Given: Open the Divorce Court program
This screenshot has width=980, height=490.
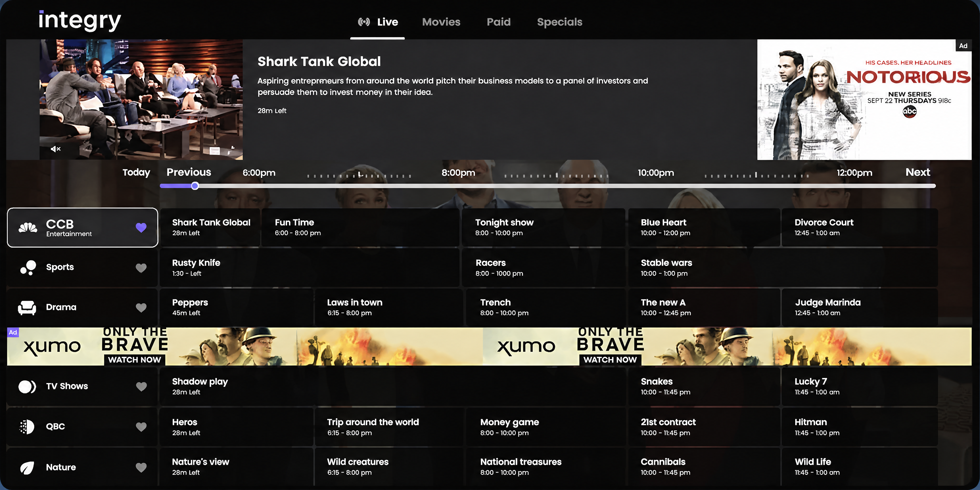Looking at the screenshot, I should click(x=860, y=227).
